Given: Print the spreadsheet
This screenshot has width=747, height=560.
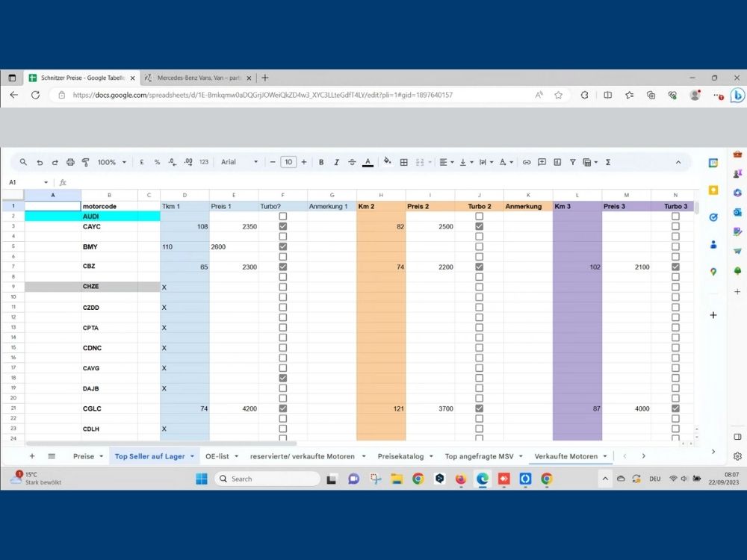Looking at the screenshot, I should click(x=70, y=162).
